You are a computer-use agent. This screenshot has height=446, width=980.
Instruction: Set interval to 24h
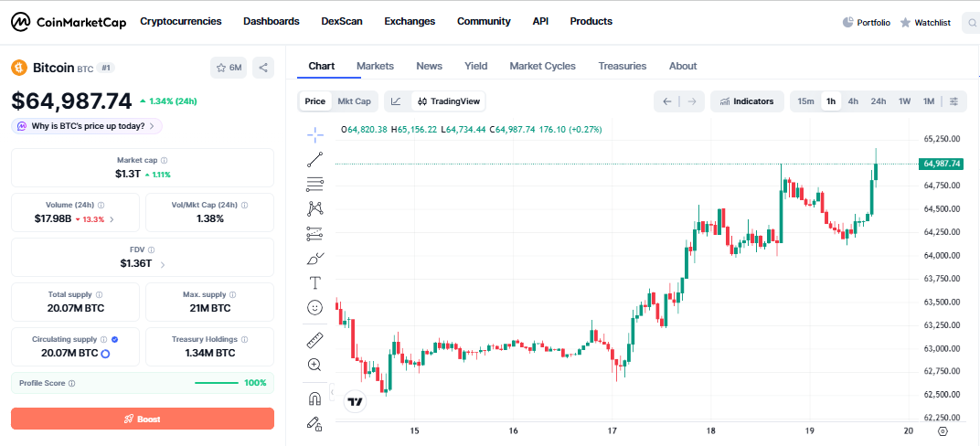pos(879,101)
